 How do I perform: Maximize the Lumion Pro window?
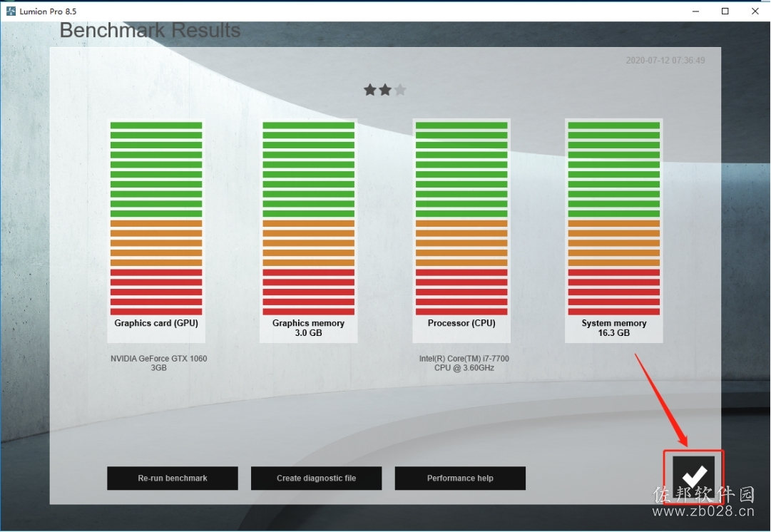[725, 11]
